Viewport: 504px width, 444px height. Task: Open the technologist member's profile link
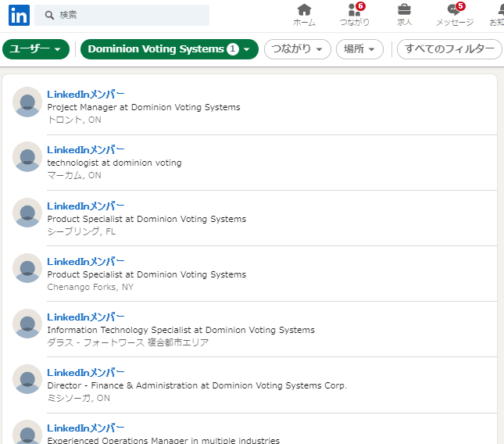[85, 150]
